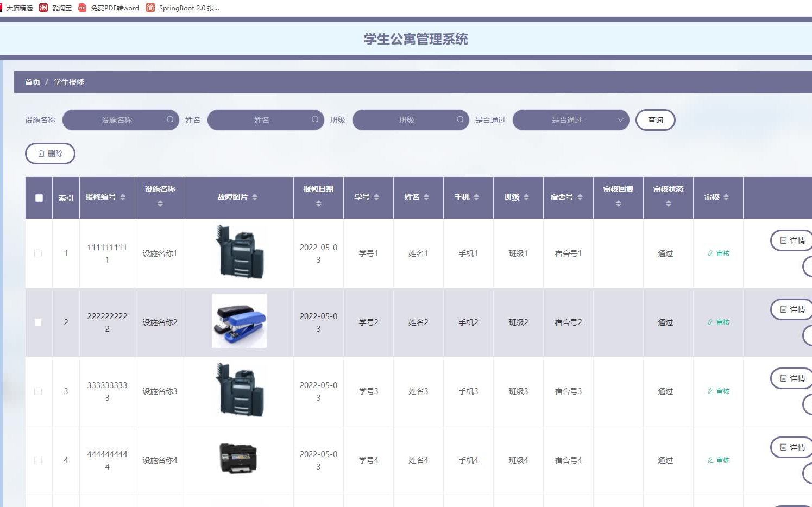Image resolution: width=812 pixels, height=507 pixels.
Task: Click the sort arrows on 审核状态 column
Action: (668, 204)
